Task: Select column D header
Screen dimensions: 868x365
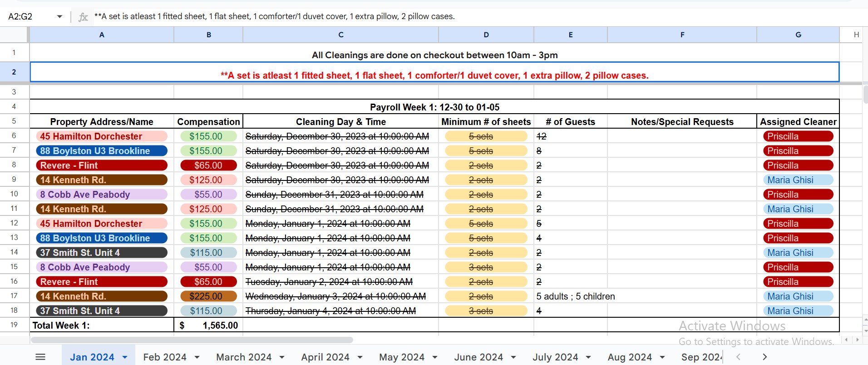Action: tap(486, 35)
